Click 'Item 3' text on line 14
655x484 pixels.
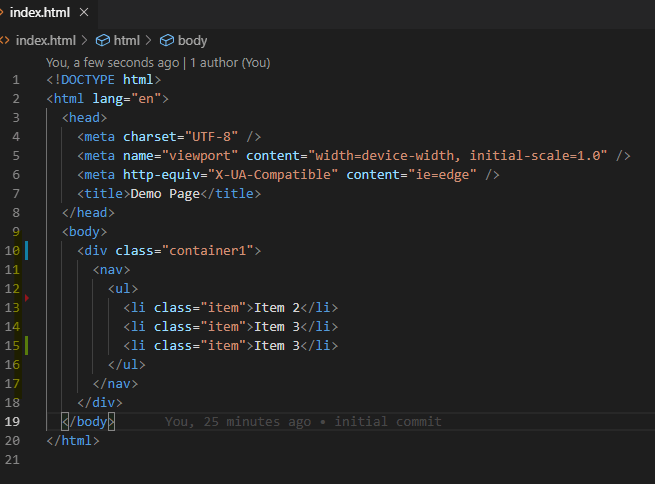277,327
